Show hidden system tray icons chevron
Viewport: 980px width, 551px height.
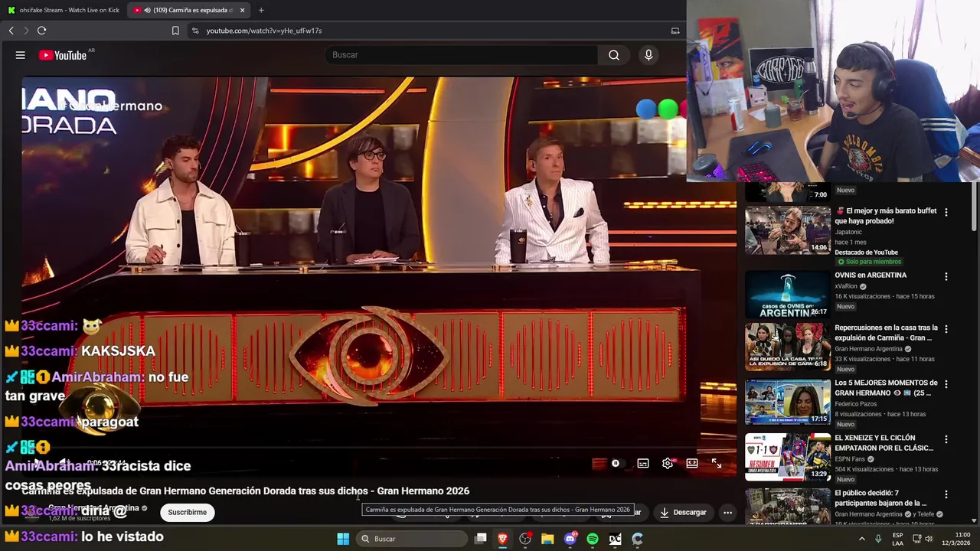861,539
